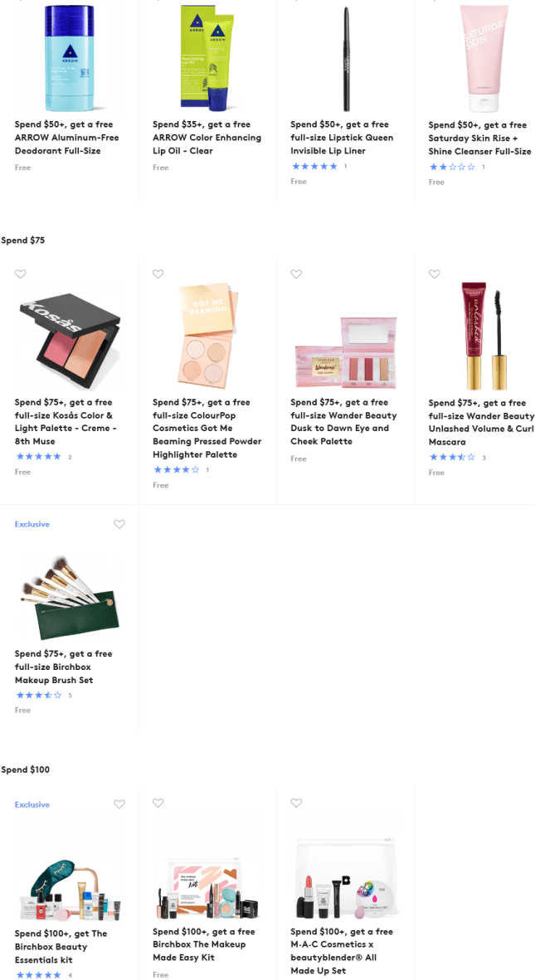
Task: Click star rating for Birchbox Makeup Brush Set
Action: pos(39,696)
